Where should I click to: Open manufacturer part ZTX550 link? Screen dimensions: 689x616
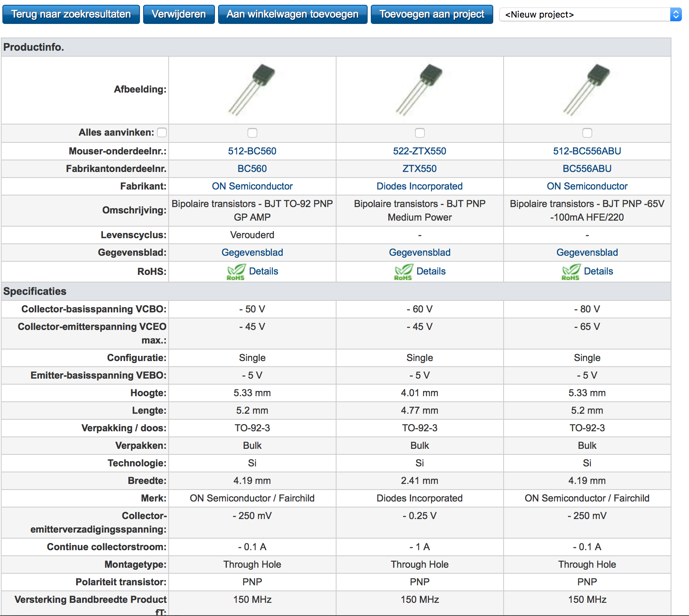tap(419, 169)
